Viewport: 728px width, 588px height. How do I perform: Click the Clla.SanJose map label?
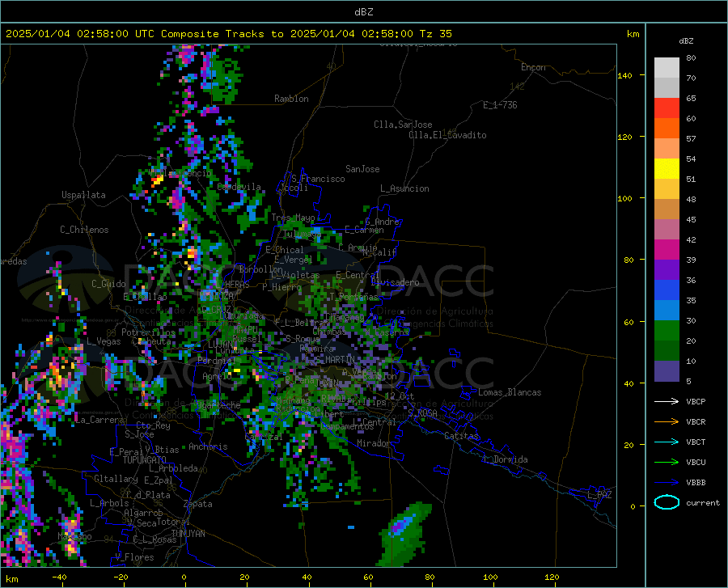pyautogui.click(x=403, y=125)
